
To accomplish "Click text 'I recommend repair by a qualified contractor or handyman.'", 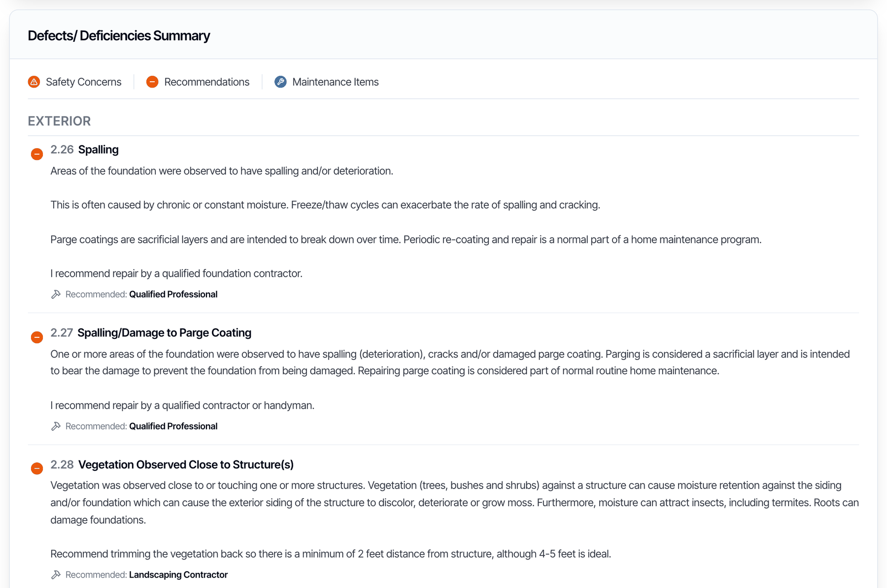I will [182, 405].
